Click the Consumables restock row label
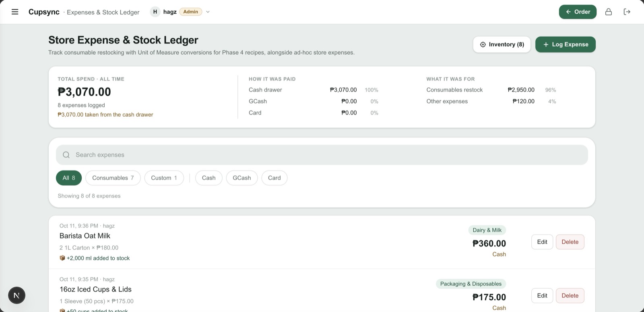 click(454, 90)
